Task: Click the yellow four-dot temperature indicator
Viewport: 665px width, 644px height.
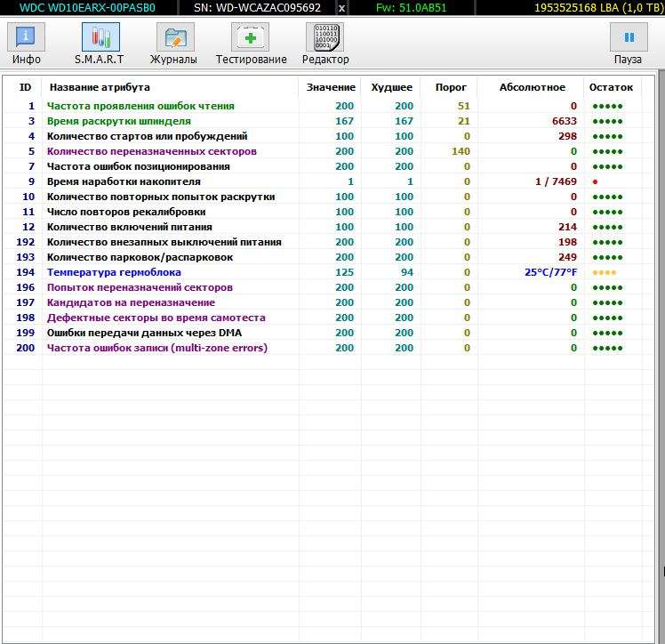Action: click(605, 273)
